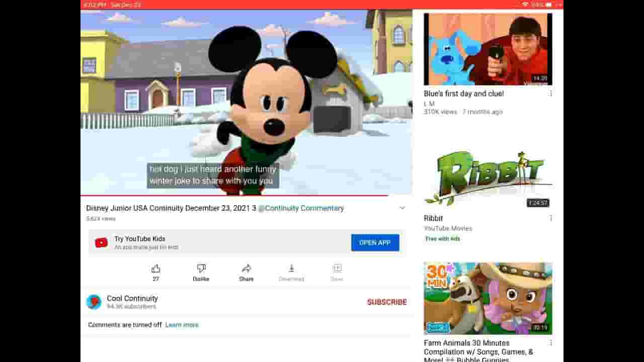The height and width of the screenshot is (362, 644).
Task: Open the Ribbit movie thumbnail
Action: pyautogui.click(x=488, y=174)
